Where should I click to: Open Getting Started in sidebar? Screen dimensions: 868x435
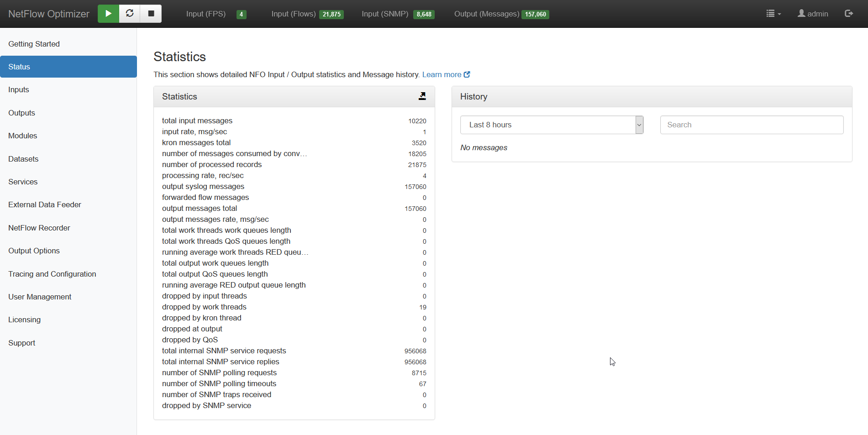[68, 44]
